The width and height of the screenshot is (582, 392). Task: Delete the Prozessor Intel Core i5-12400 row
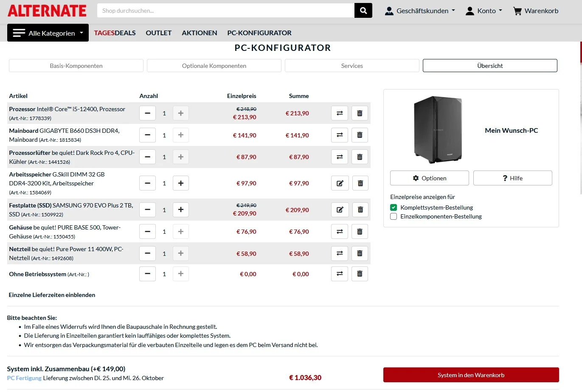[x=360, y=113]
